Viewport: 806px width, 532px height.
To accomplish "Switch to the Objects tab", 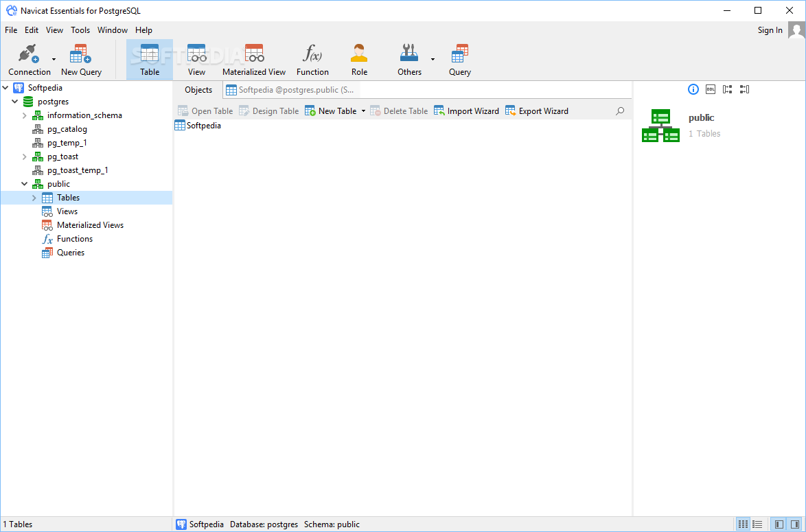I will [198, 90].
